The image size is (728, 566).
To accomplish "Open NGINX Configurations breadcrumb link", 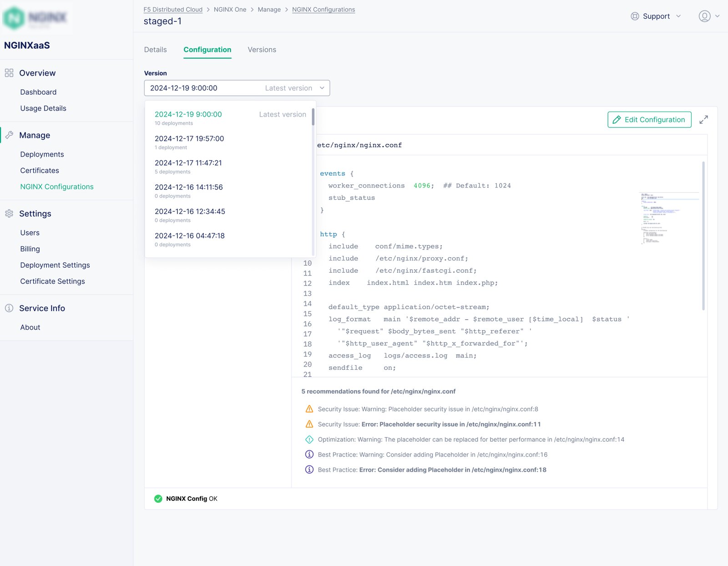I will click(x=323, y=10).
